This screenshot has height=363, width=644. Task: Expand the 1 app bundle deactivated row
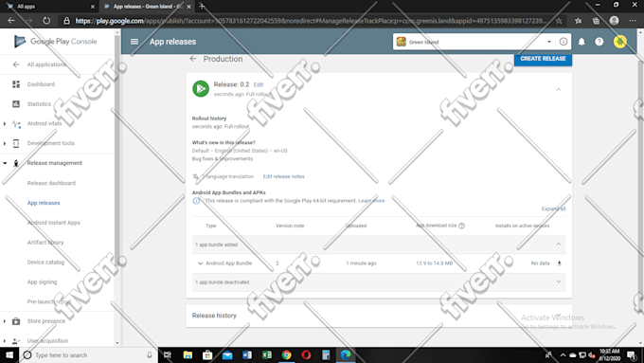tap(559, 282)
